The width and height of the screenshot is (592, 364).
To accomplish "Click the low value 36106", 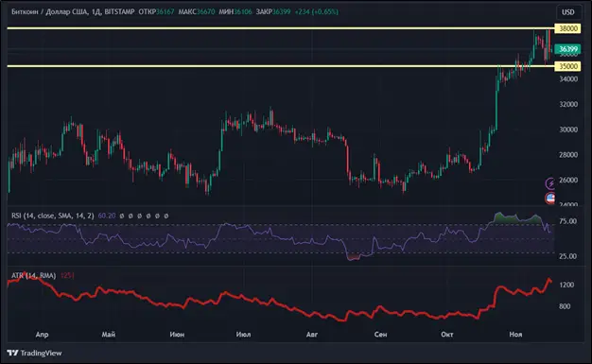I will (243, 11).
